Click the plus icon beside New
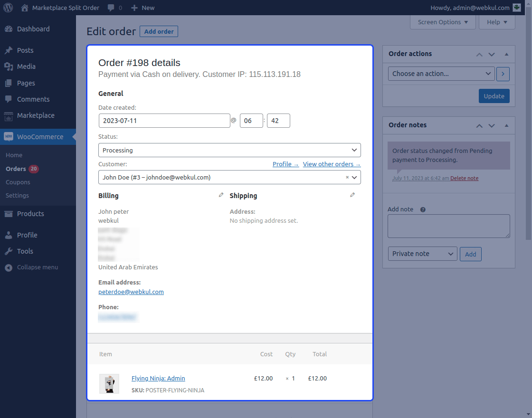 pos(134,8)
